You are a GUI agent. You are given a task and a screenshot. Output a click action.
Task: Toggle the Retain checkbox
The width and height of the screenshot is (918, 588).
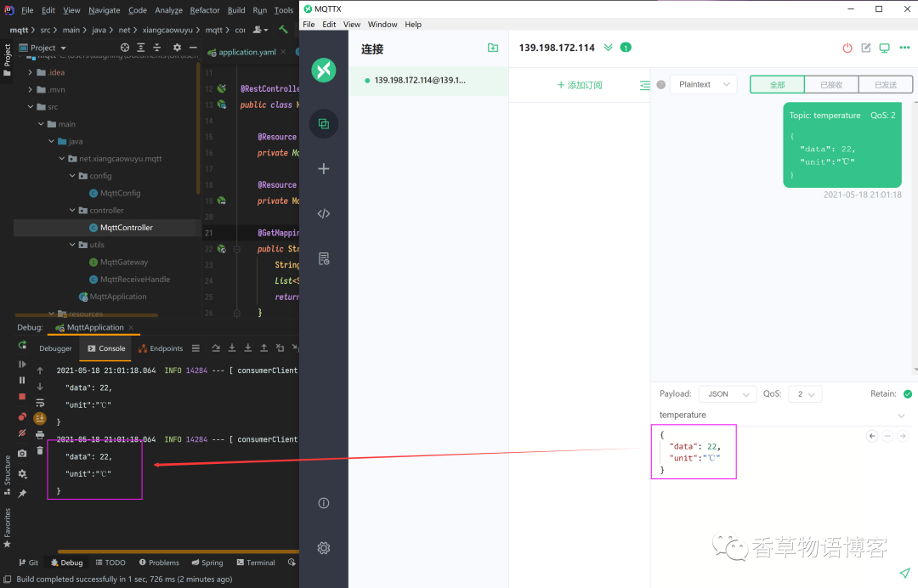coord(908,394)
